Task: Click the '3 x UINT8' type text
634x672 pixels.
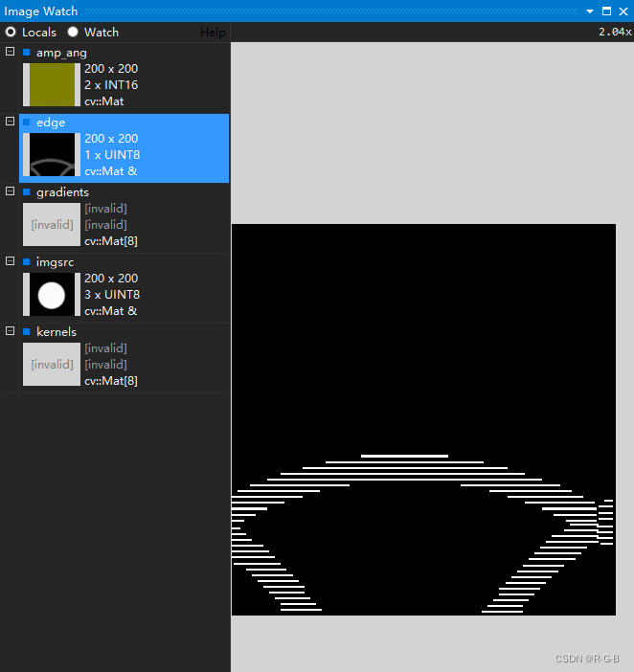Action: 112,295
